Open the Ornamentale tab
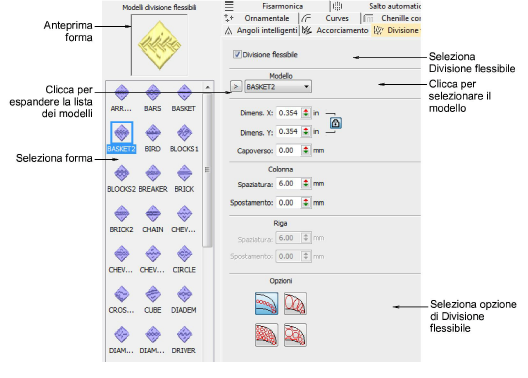 (261, 18)
